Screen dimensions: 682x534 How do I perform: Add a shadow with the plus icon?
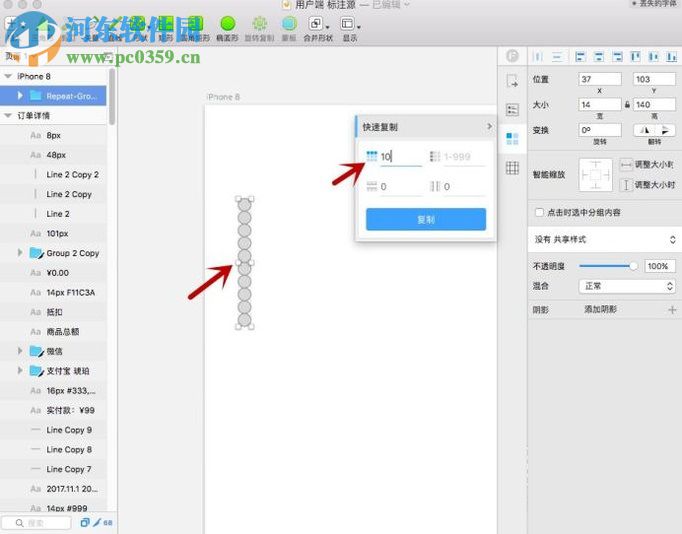[672, 310]
